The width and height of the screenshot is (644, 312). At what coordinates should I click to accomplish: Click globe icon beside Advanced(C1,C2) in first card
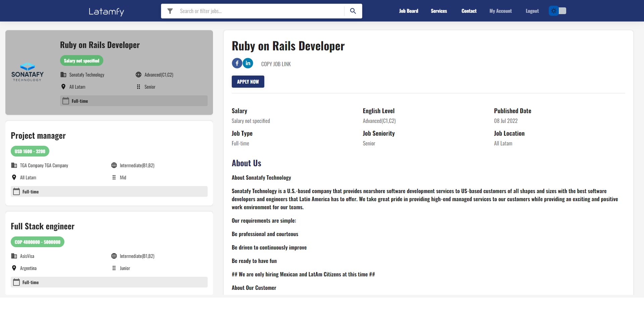click(x=139, y=75)
